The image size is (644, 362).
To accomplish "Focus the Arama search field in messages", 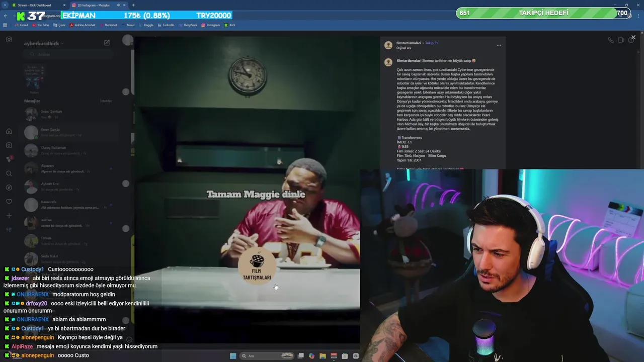I will (x=68, y=54).
